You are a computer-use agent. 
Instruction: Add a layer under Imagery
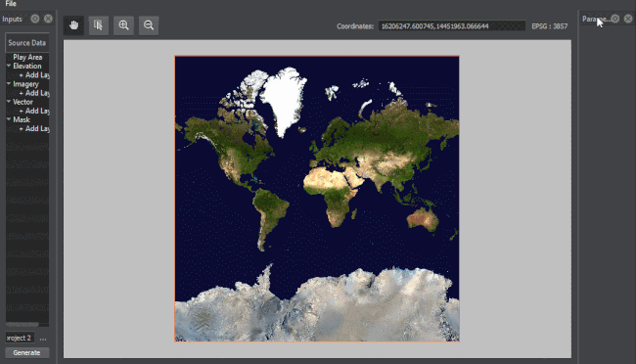click(x=34, y=93)
